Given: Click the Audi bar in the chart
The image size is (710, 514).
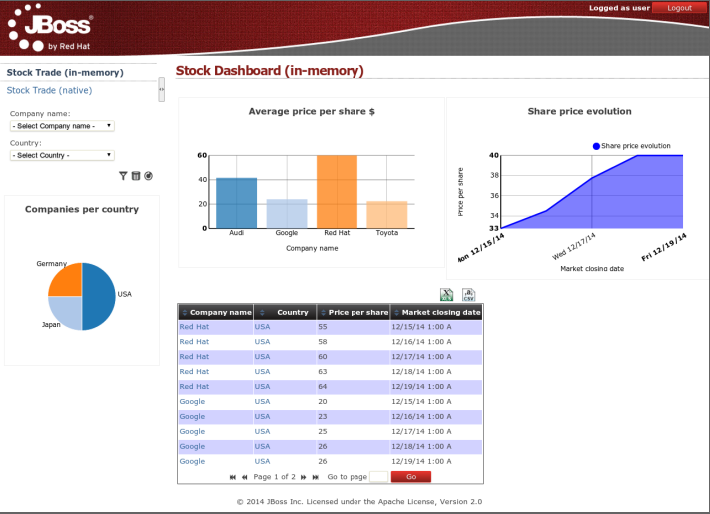Looking at the screenshot, I should tap(236, 203).
